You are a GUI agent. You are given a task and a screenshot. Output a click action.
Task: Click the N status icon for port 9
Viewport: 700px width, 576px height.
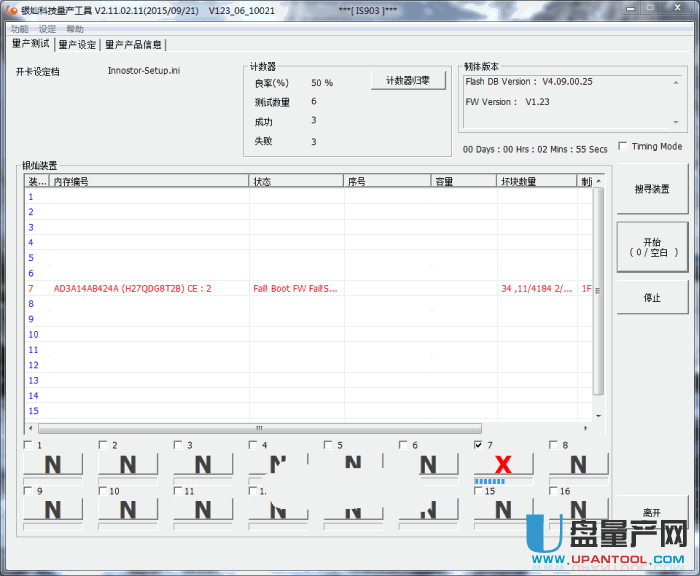pyautogui.click(x=53, y=509)
